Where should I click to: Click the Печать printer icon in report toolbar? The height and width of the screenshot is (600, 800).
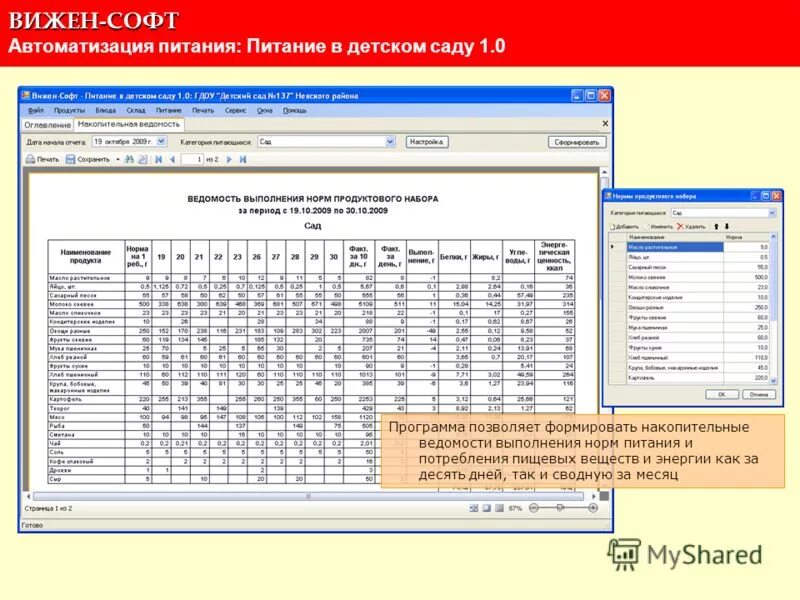(x=30, y=160)
